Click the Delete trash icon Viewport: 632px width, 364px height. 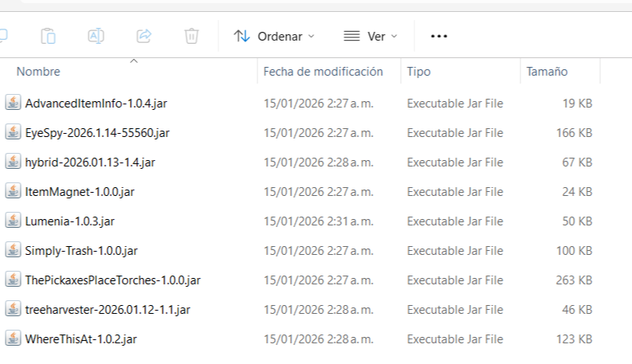click(x=191, y=36)
